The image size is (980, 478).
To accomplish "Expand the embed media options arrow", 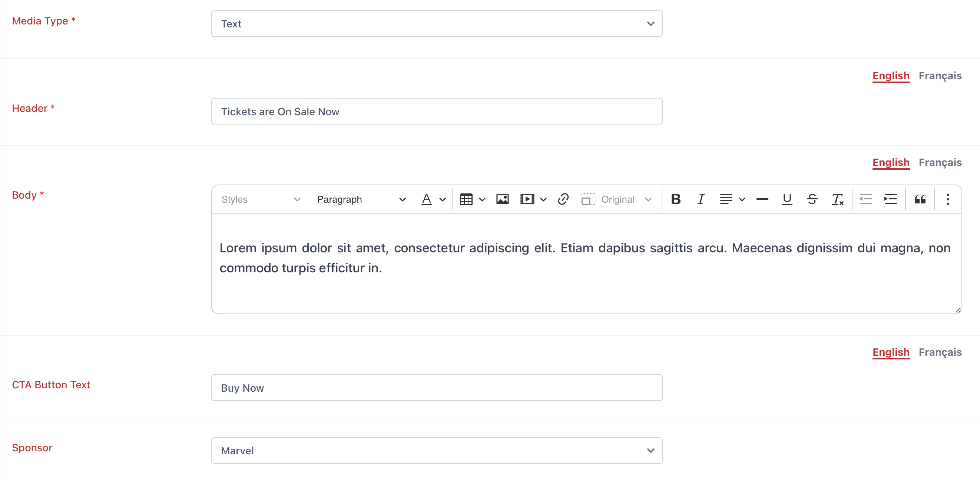I will click(x=543, y=199).
